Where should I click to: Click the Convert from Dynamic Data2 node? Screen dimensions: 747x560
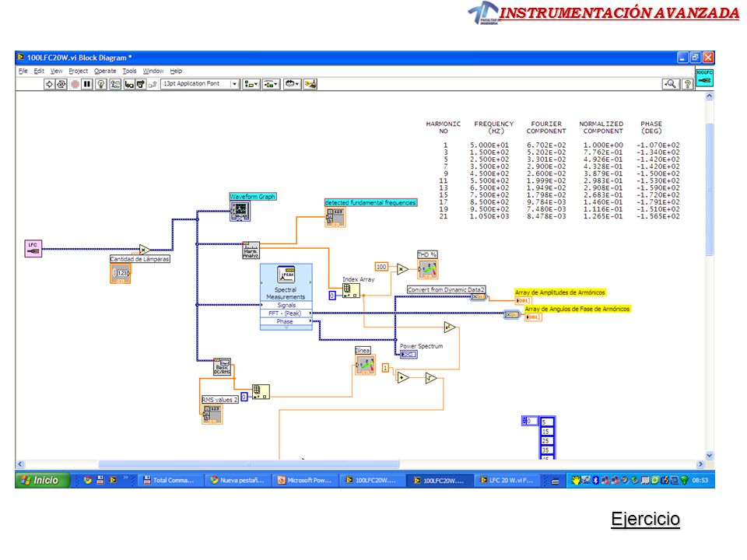coord(479,296)
